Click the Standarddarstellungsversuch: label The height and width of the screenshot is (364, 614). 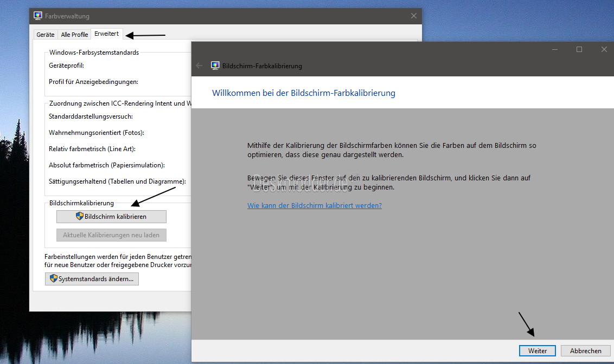point(91,116)
